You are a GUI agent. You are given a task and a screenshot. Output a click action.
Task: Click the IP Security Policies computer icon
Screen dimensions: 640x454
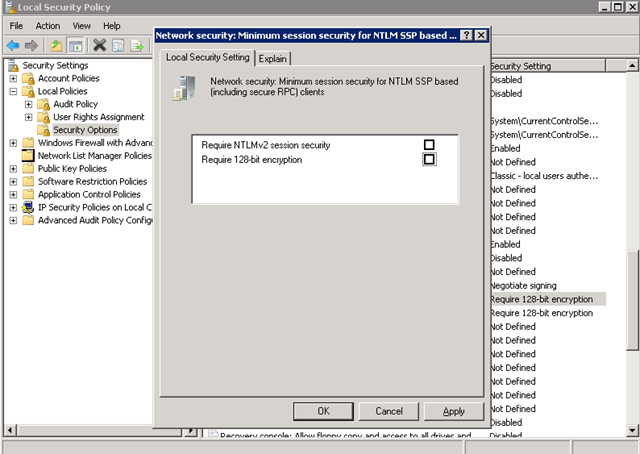[28, 207]
